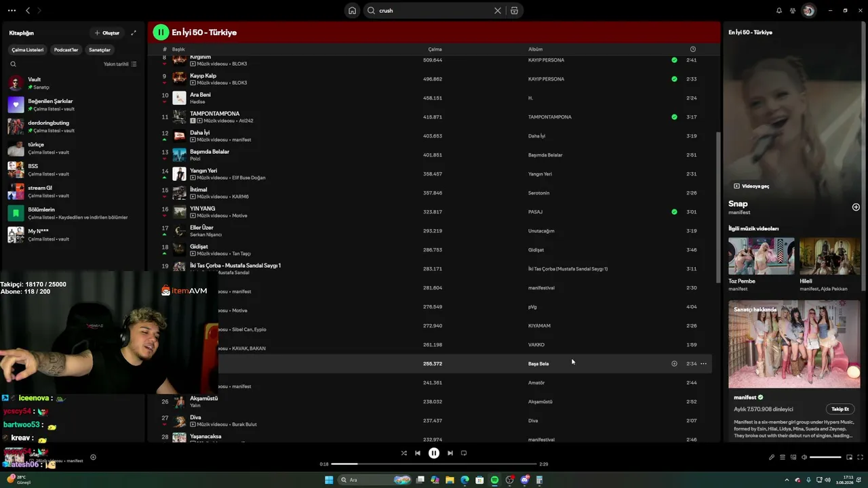Screen dimensions: 868x488
Task: Select the Sanatçılar filter chip
Action: [100, 49]
